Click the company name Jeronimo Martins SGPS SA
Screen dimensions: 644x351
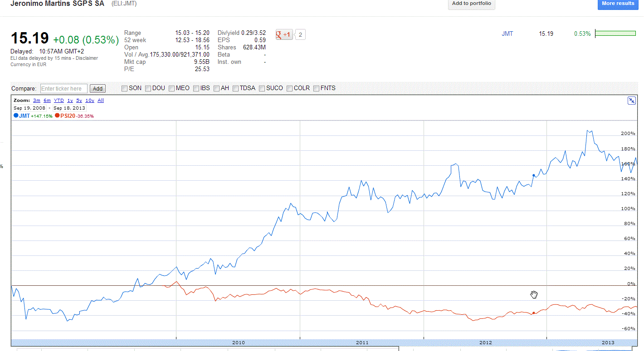click(57, 4)
